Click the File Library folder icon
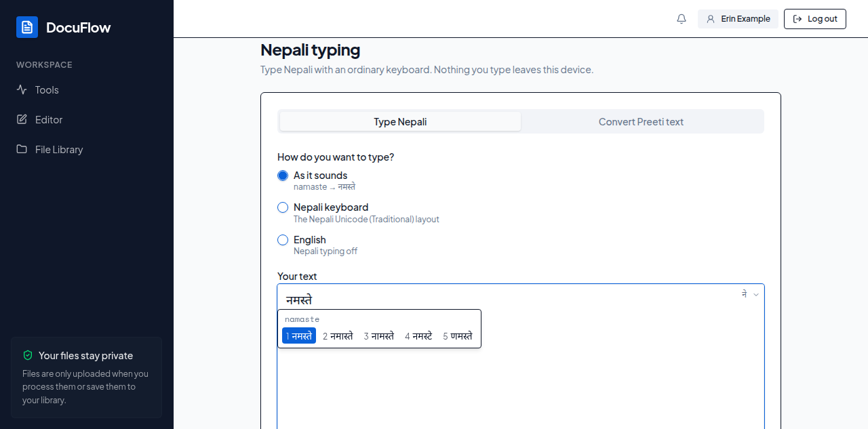This screenshot has width=868, height=429. tap(22, 149)
